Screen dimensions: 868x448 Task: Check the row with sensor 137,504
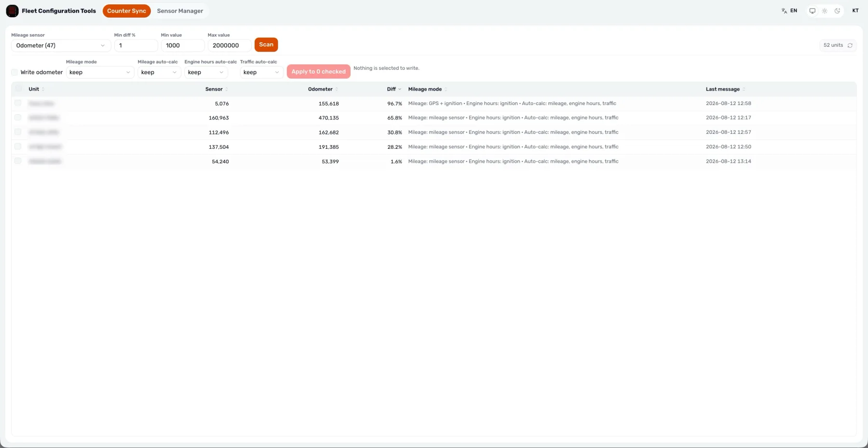(x=18, y=146)
